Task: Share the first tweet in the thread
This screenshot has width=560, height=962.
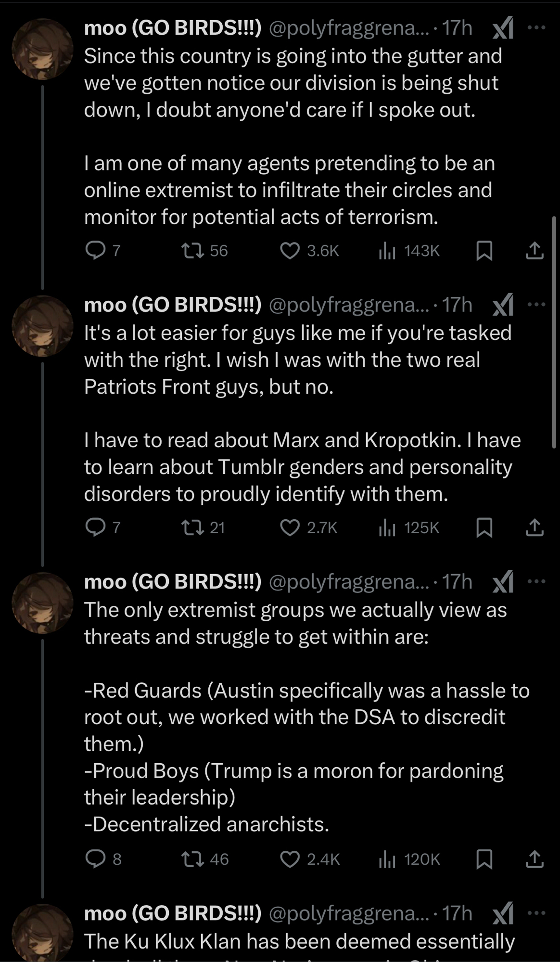Action: pos(534,250)
